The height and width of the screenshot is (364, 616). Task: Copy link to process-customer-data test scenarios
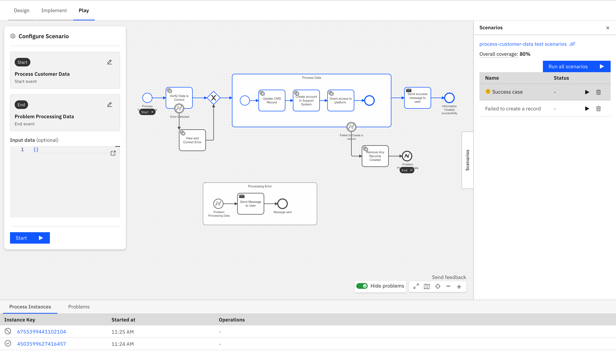click(573, 44)
